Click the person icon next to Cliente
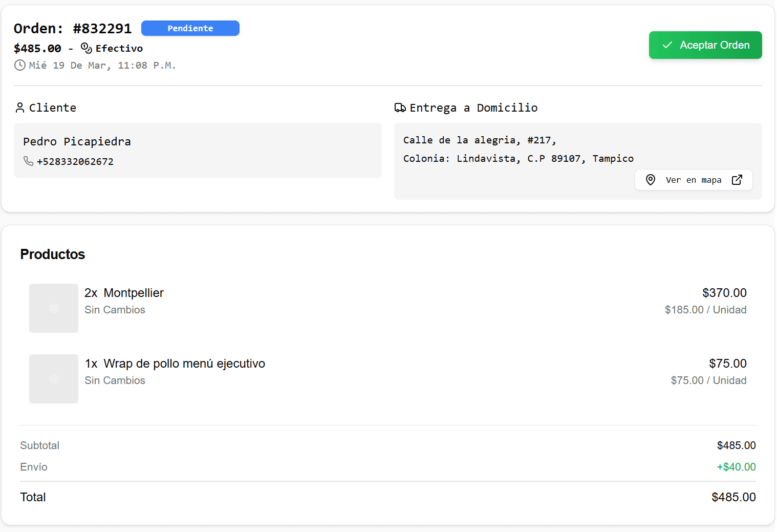 pyautogui.click(x=20, y=108)
